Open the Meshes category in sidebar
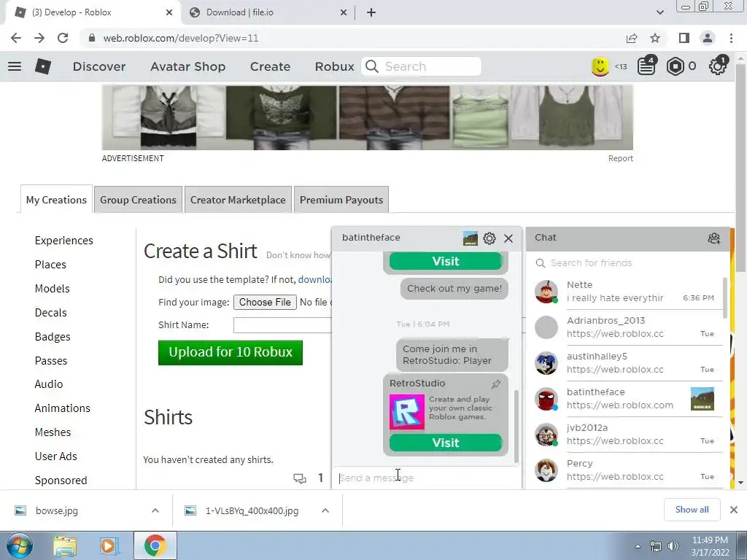The image size is (747, 560). (53, 432)
